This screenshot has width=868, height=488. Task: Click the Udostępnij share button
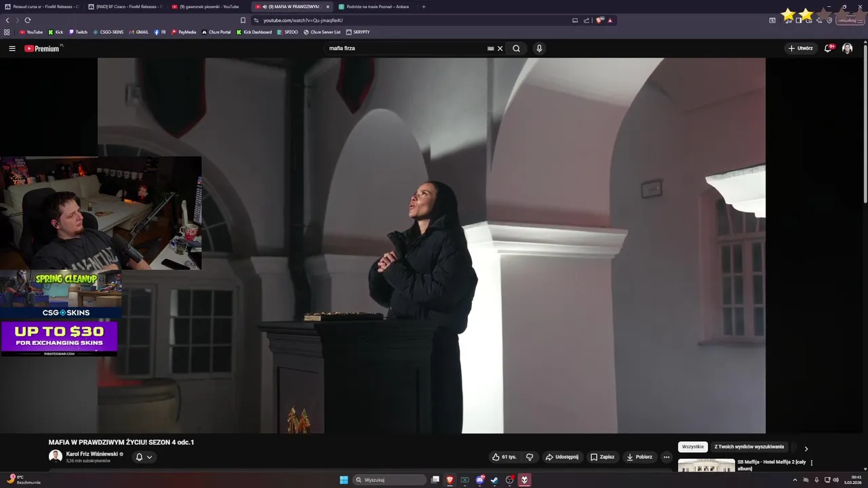[562, 457]
